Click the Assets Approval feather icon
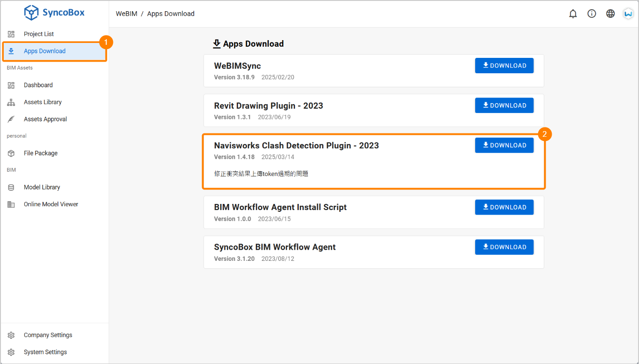 [x=11, y=119]
